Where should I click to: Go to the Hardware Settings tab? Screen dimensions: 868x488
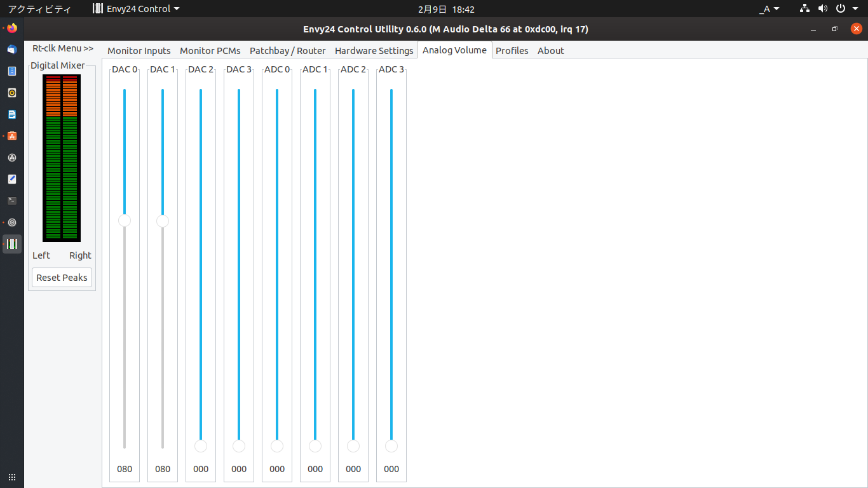pyautogui.click(x=374, y=51)
